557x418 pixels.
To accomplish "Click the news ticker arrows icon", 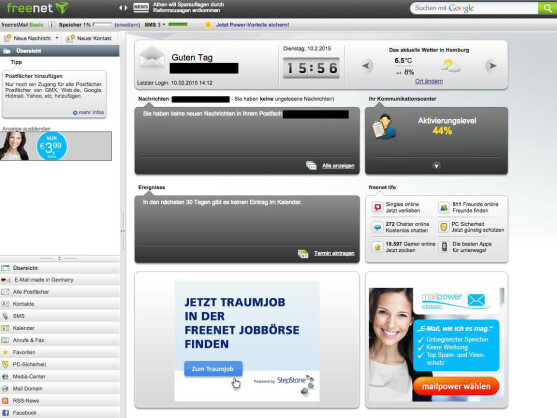I will (x=123, y=8).
